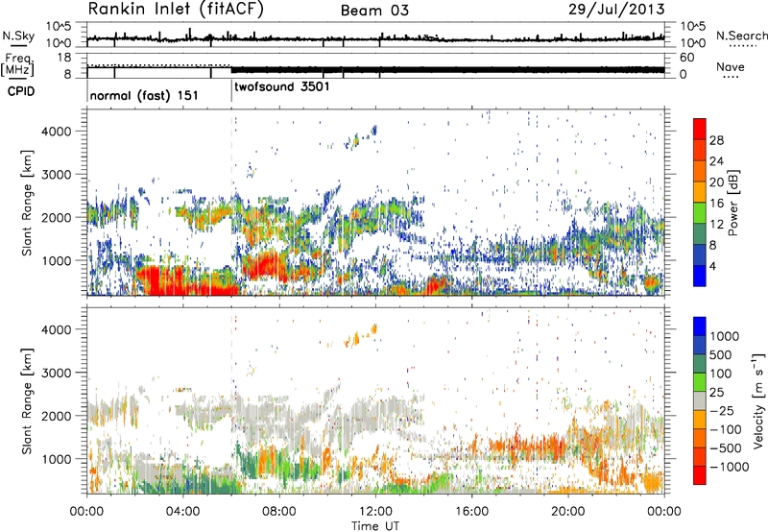Click the "Time UT" axis title
The image size is (768, 532).
[x=375, y=526]
